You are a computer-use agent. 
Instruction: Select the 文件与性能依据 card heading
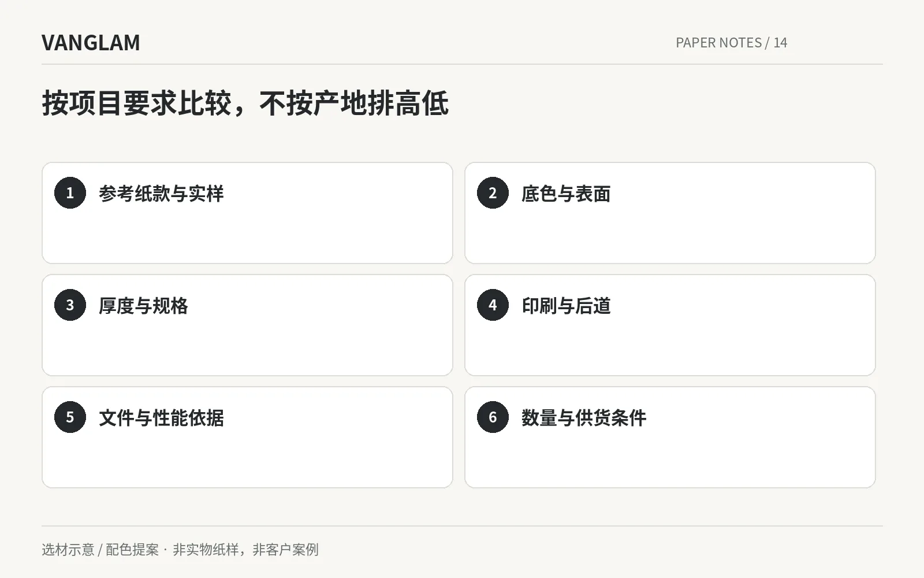[161, 418]
